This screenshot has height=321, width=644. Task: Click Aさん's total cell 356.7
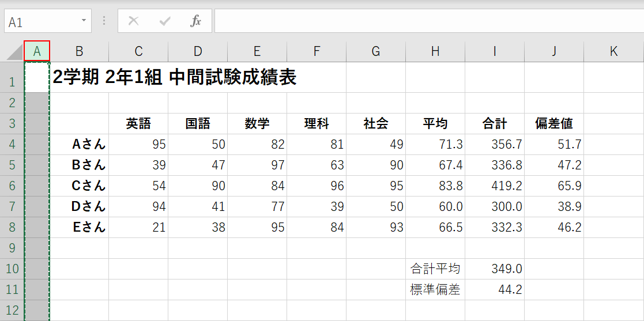pos(495,145)
